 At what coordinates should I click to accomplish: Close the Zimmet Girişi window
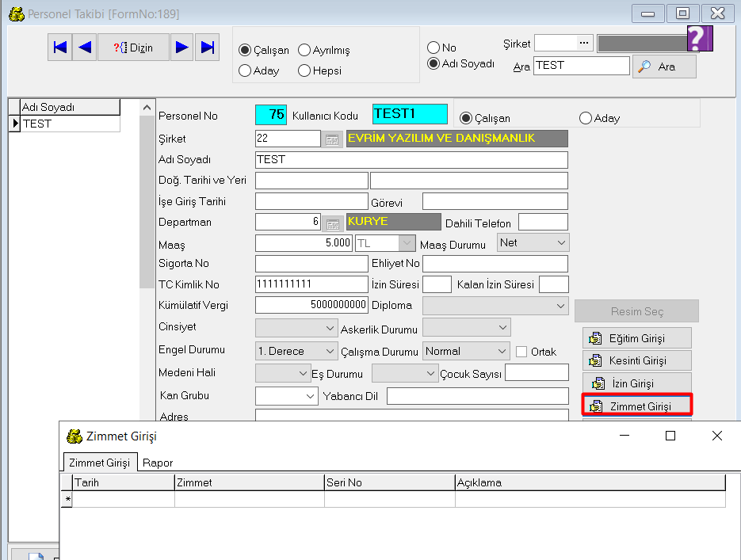tap(717, 436)
